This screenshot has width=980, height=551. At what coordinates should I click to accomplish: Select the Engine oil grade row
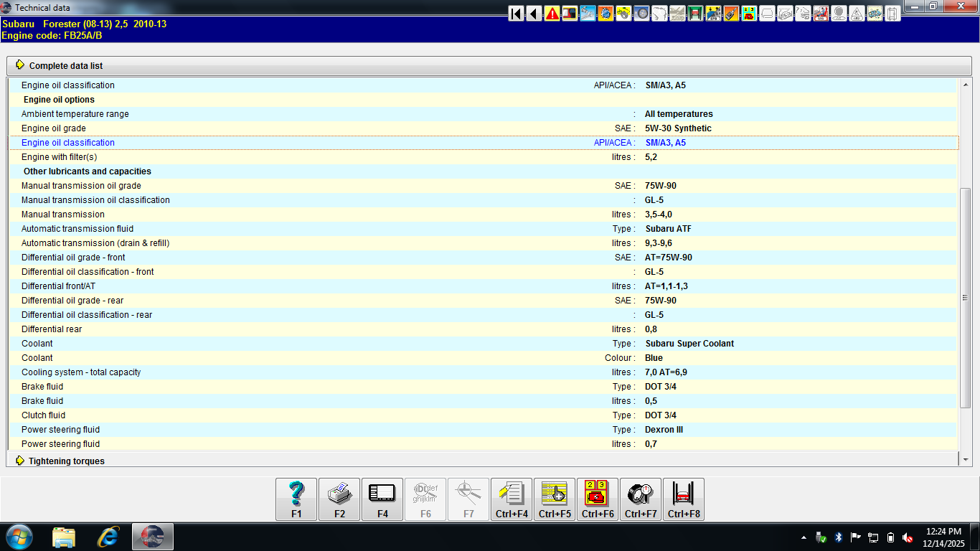coord(484,128)
